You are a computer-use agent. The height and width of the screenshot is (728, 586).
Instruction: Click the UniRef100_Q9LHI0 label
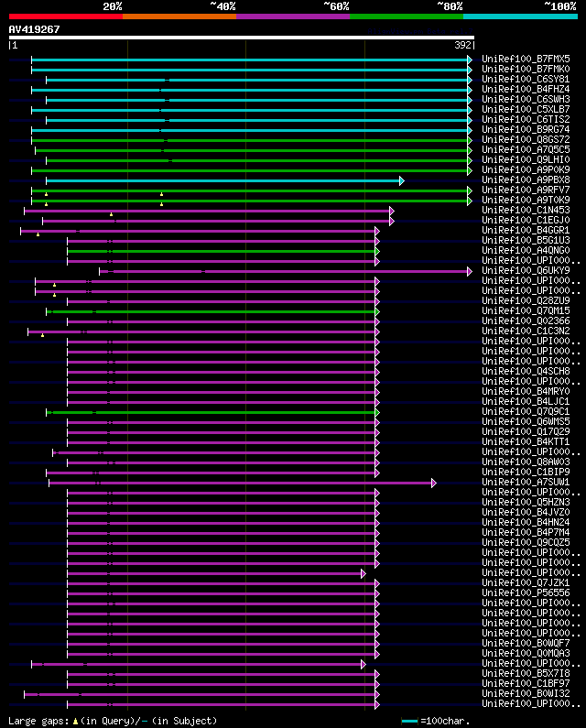click(526, 159)
